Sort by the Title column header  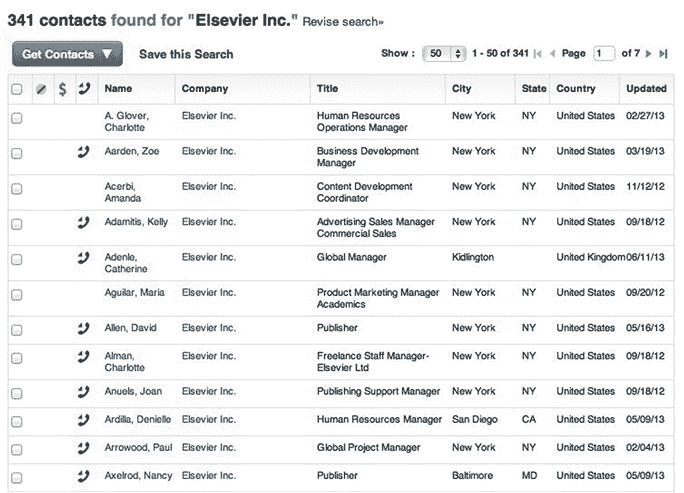pyautogui.click(x=327, y=89)
